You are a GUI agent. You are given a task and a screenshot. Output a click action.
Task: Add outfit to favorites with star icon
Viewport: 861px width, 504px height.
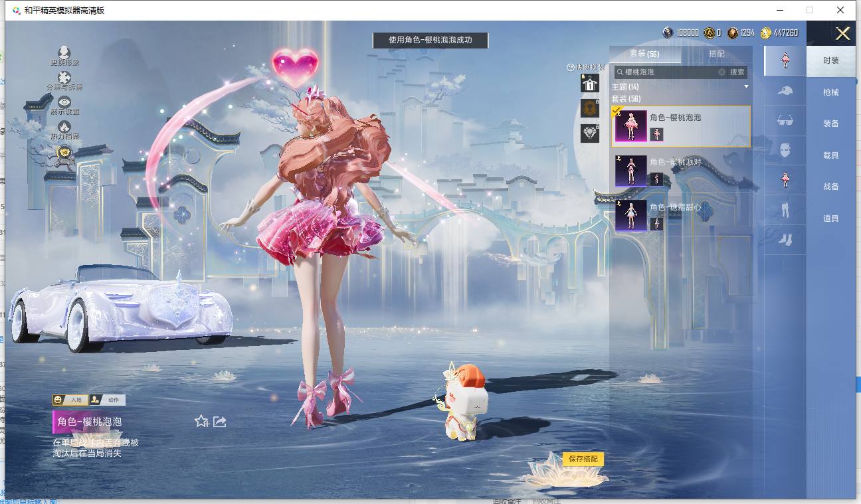click(201, 421)
